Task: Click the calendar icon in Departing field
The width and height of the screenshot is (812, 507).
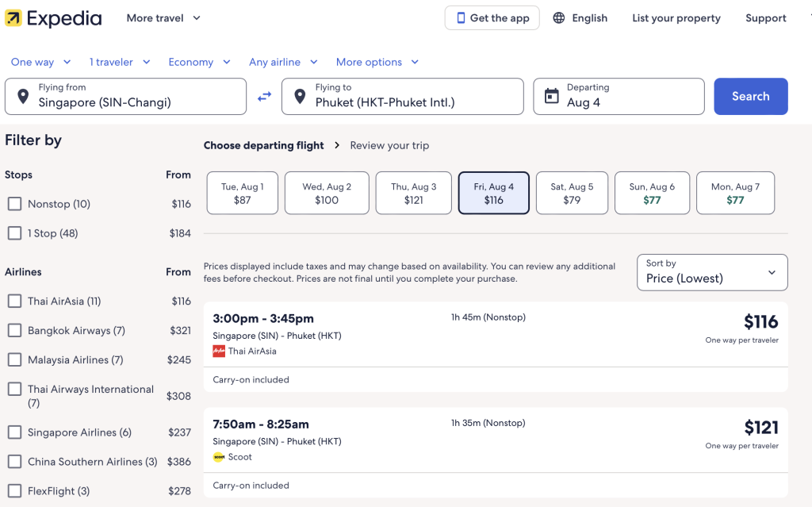Action: 552,96
